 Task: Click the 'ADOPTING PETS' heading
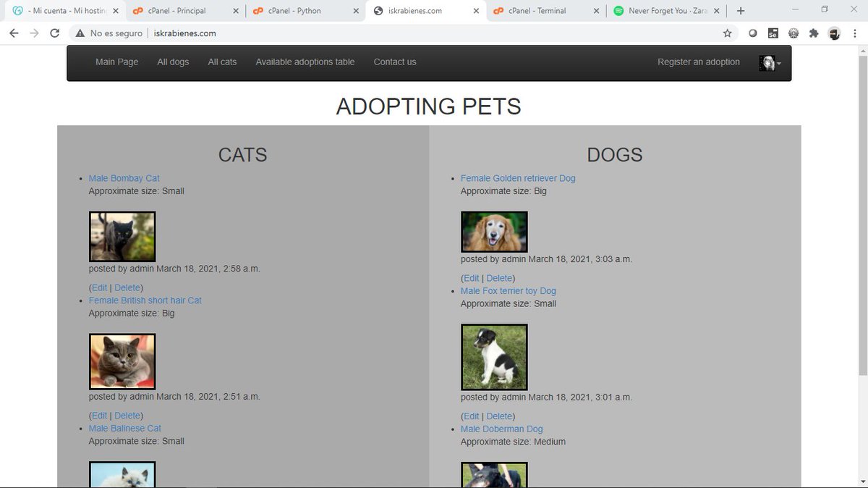coord(428,106)
